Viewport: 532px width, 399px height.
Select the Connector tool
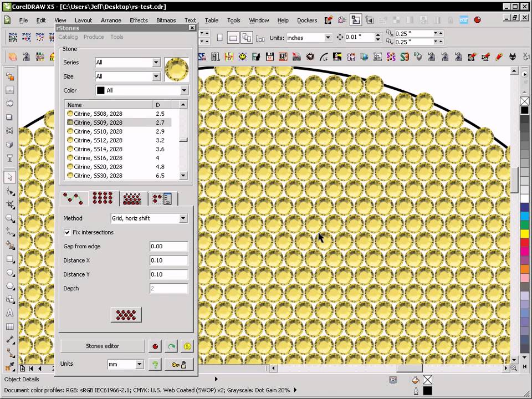pos(10,354)
